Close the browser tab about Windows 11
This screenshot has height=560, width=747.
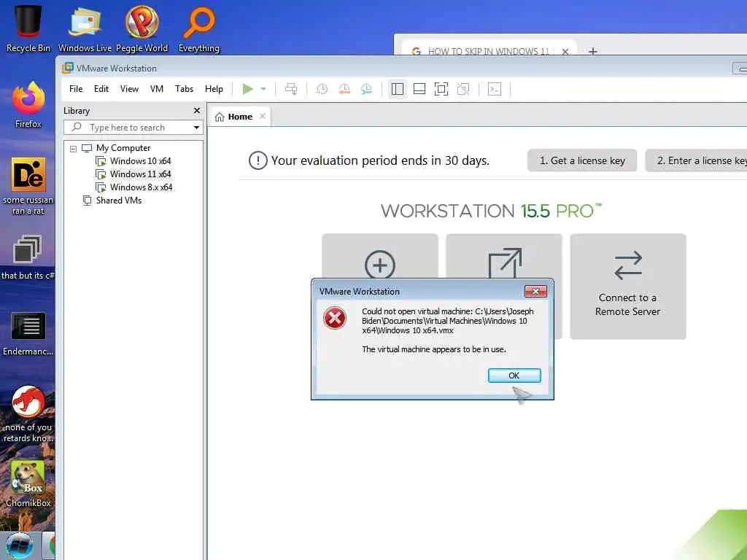[x=565, y=52]
